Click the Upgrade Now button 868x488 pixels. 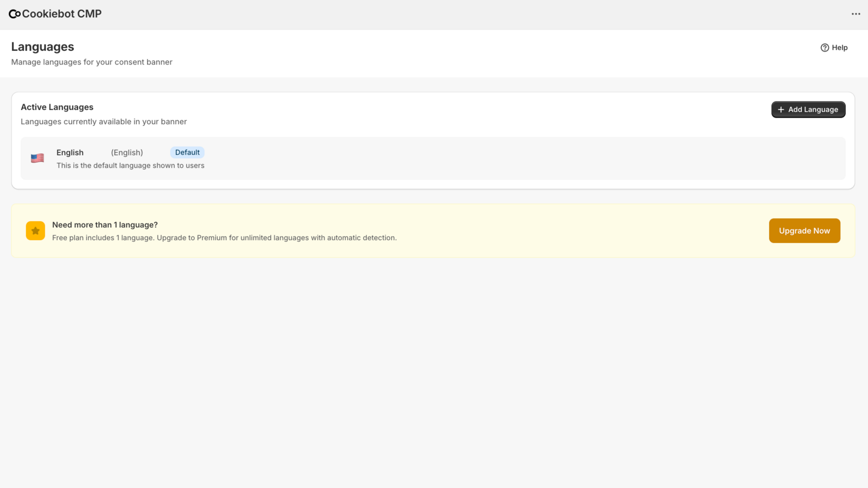(804, 230)
